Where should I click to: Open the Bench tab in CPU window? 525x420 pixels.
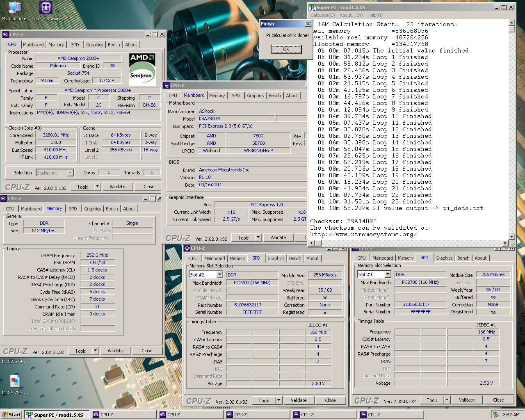click(114, 45)
